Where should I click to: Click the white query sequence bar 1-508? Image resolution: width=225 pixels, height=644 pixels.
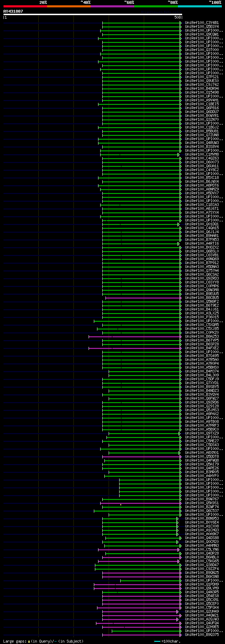tap(93, 14)
